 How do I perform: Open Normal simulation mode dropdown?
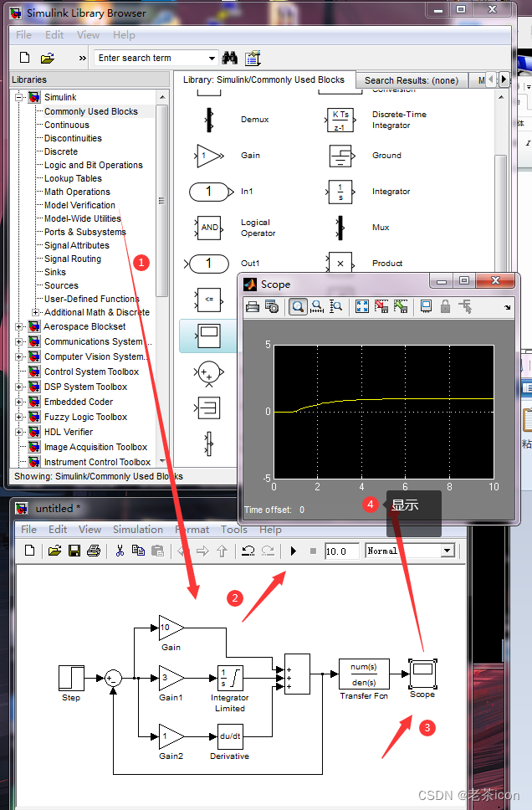click(x=448, y=551)
